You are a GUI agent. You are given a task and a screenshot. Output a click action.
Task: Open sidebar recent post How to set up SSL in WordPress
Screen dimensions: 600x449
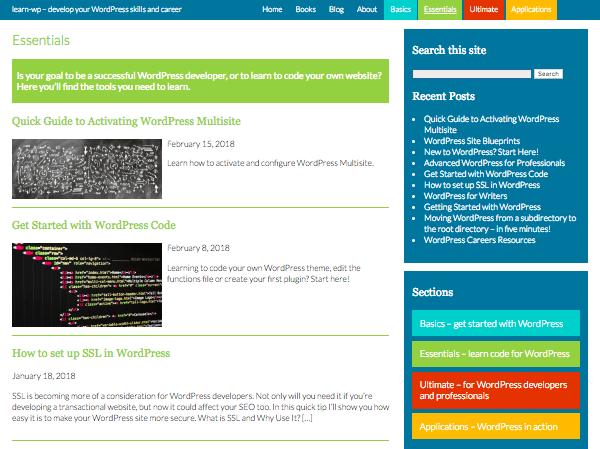[482, 185]
